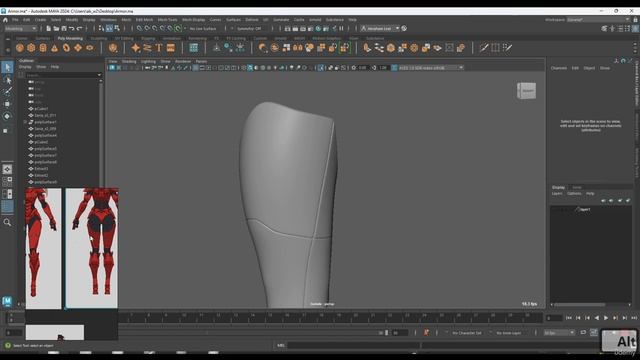640x360 pixels.
Task: Open the Create menu
Action: [40, 20]
